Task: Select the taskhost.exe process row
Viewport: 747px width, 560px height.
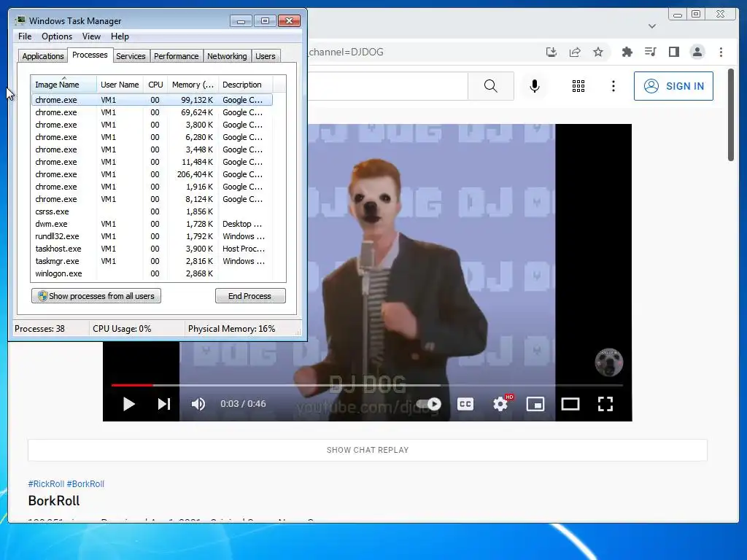Action: (x=152, y=249)
